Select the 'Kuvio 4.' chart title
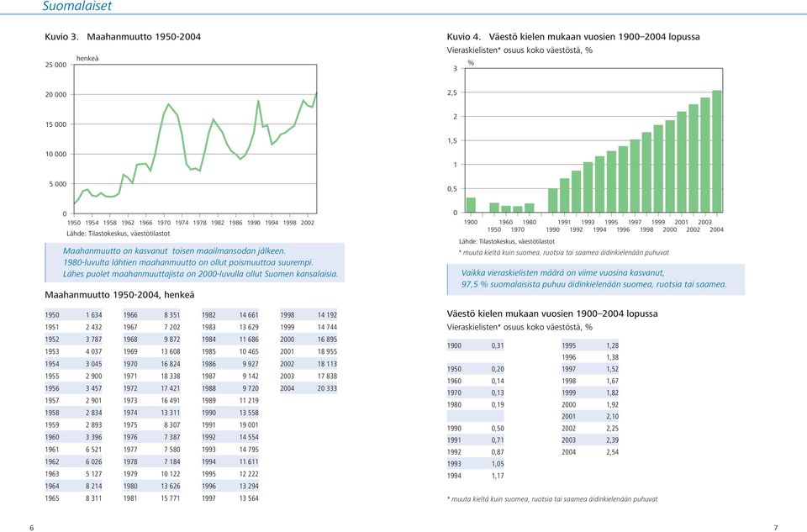Image resolution: width=807 pixels, height=532 pixels. pyautogui.click(x=572, y=36)
